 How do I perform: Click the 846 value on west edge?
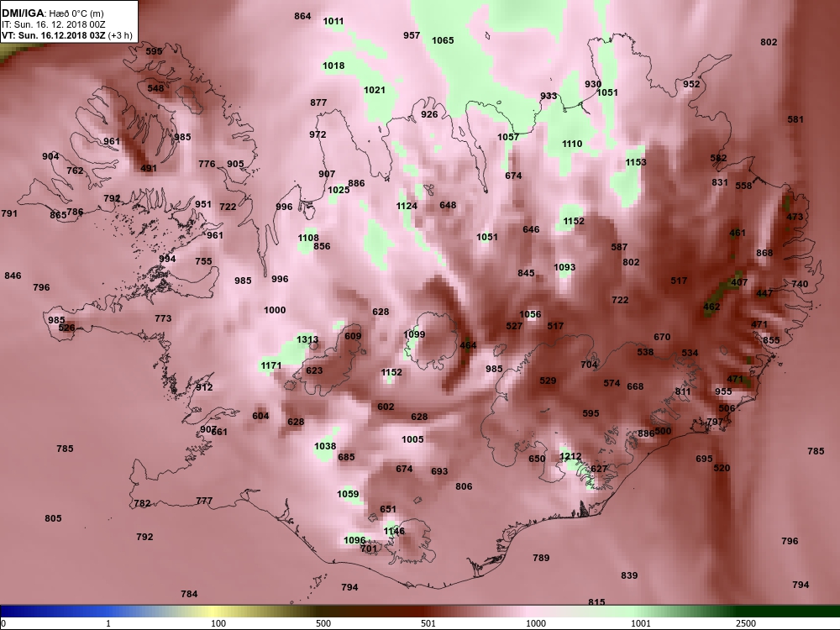13,276
